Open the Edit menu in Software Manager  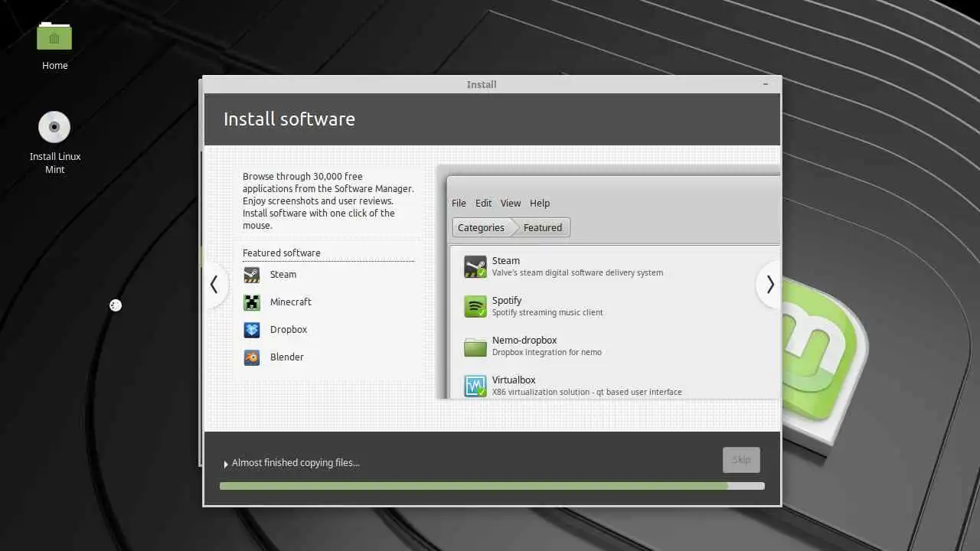tap(483, 204)
